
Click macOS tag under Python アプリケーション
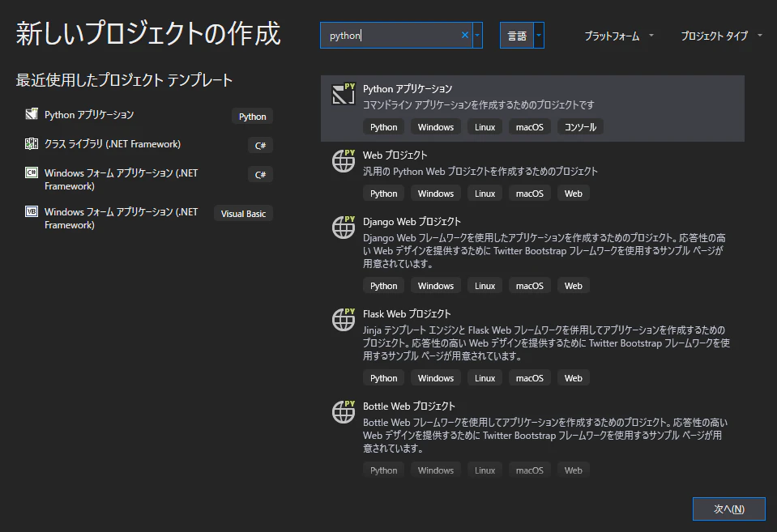pyautogui.click(x=529, y=127)
